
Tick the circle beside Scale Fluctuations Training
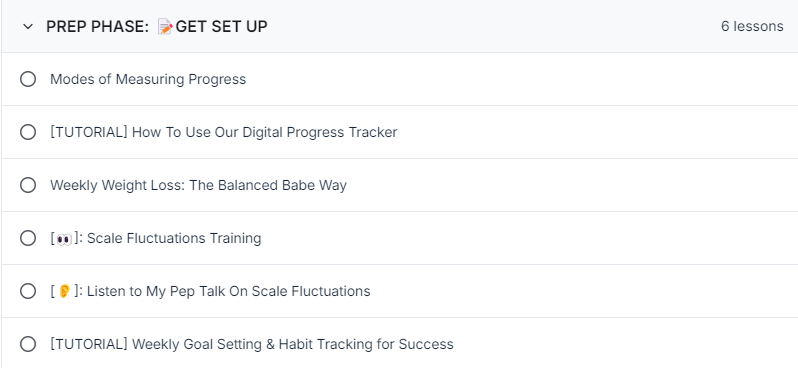[28, 238]
